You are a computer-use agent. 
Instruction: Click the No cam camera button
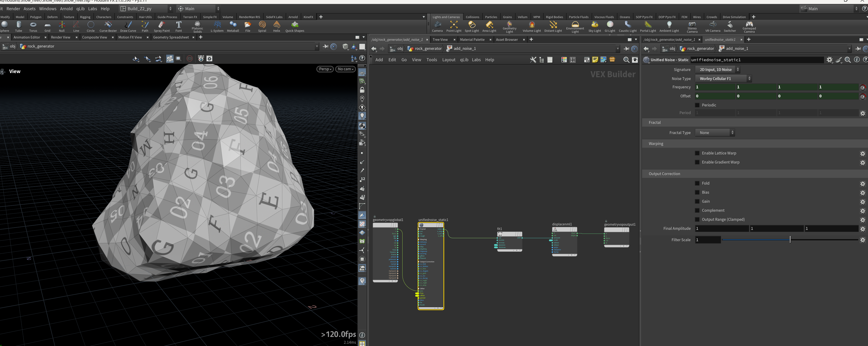coord(345,69)
